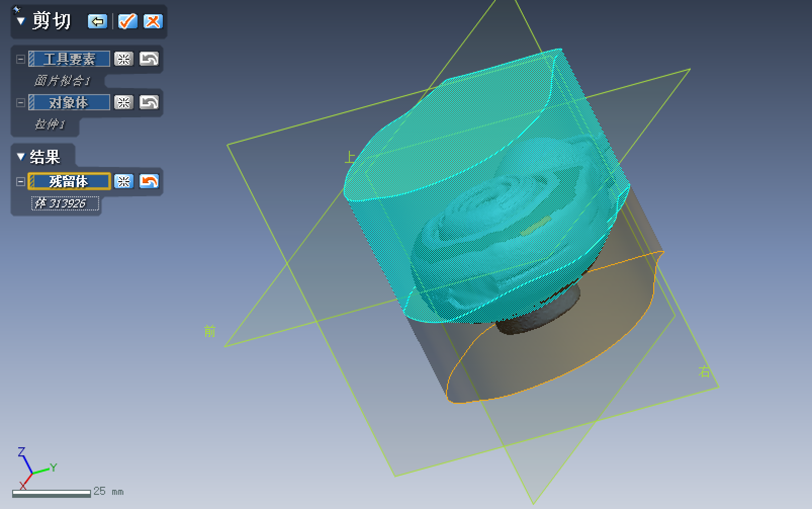Click select-all icon in 对象体 row
Screen dimensions: 812x509
point(124,103)
